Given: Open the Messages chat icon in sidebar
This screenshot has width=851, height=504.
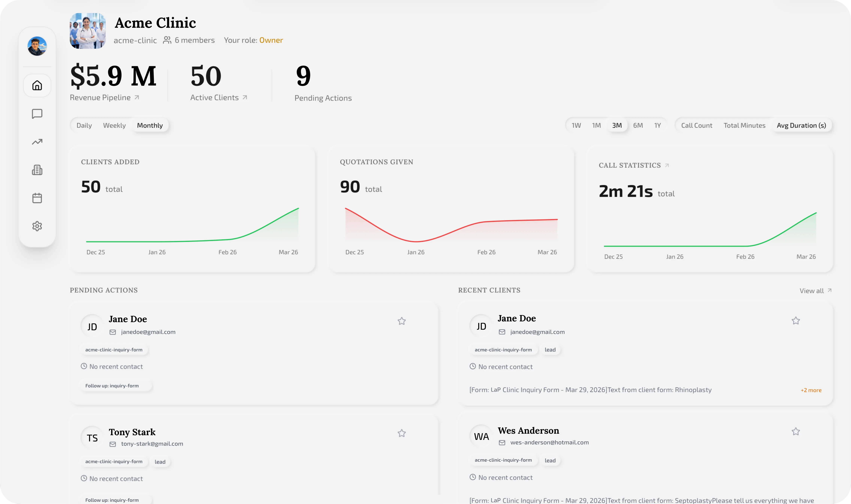Looking at the screenshot, I should click(37, 114).
